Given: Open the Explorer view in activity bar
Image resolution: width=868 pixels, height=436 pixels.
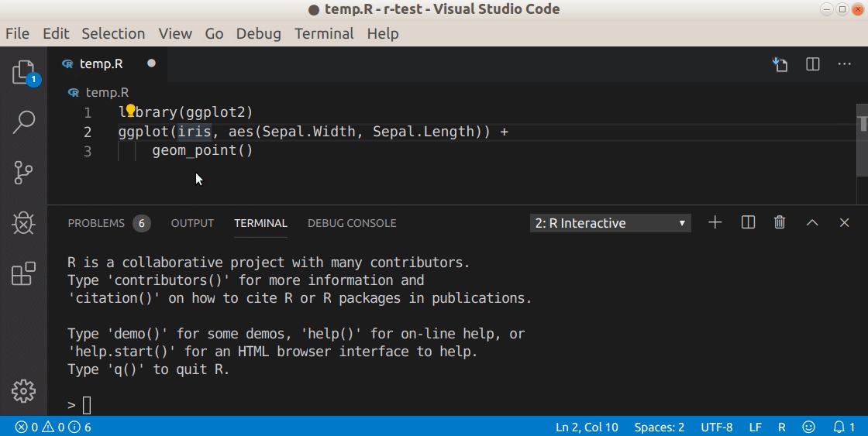Looking at the screenshot, I should pos(23,73).
